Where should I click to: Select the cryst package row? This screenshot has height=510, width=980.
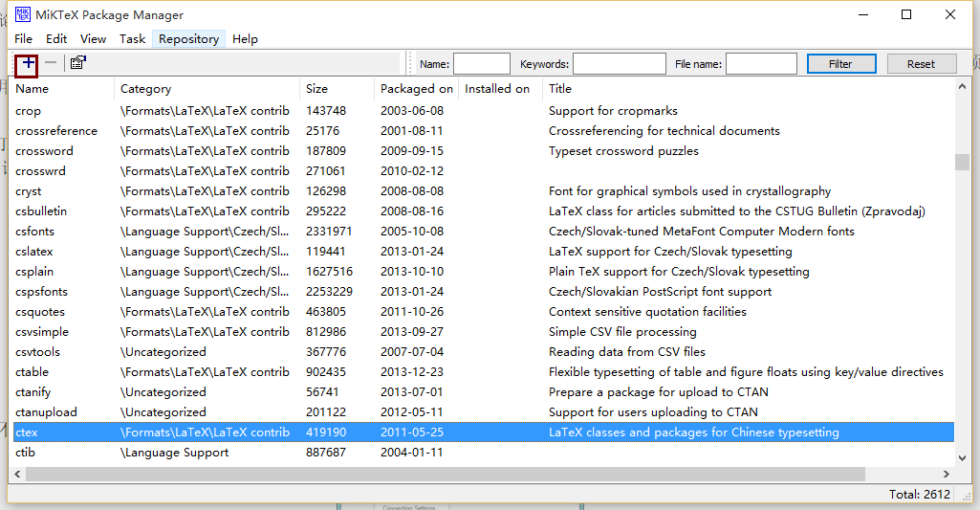(x=484, y=190)
